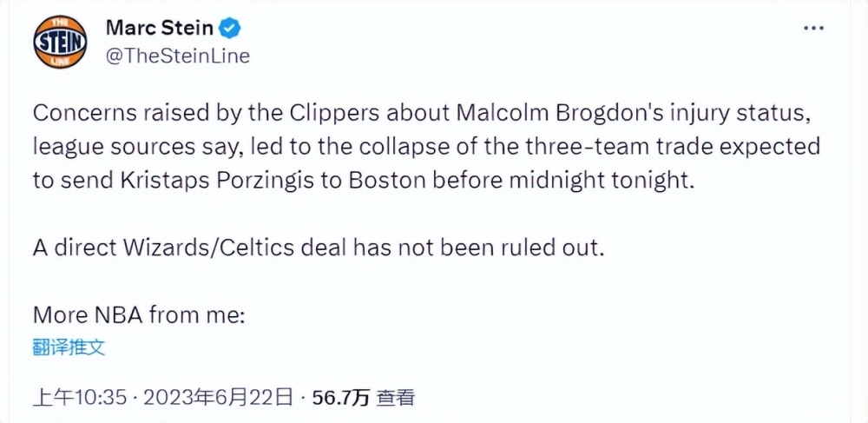Click the line starting 'to send Kristaps Porzingis'
This screenshot has width=868, height=423.
point(363,182)
